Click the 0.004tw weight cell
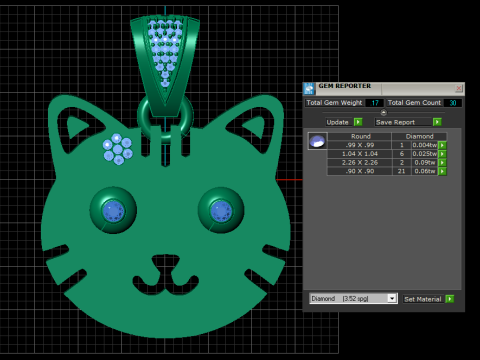This screenshot has width=480, height=360. pyautogui.click(x=425, y=145)
